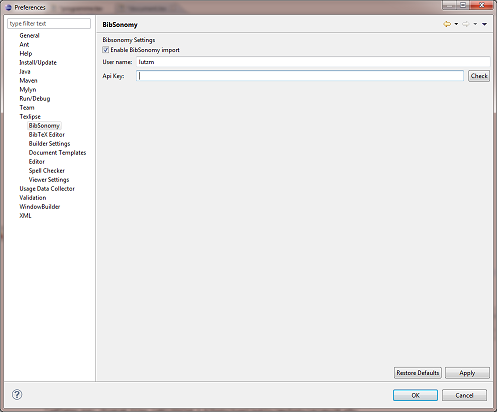Open Viewer Settings page
The width and height of the screenshot is (497, 412).
pos(49,179)
